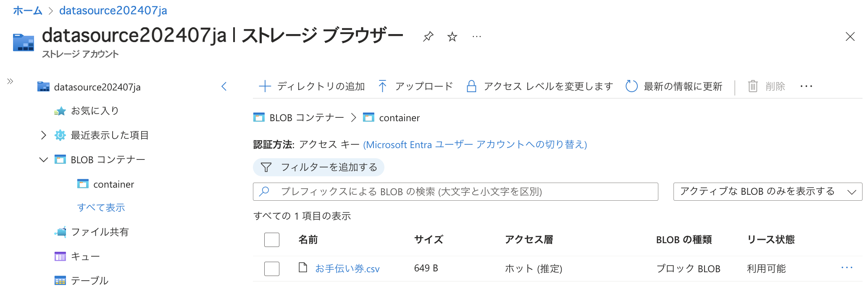
Task: Open お手伝い券.csv file link
Action: pyautogui.click(x=347, y=268)
